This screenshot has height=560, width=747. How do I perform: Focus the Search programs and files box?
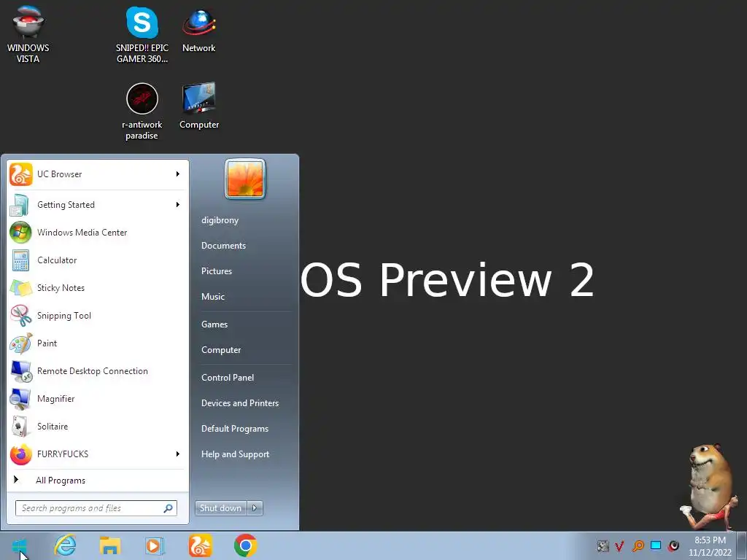pos(96,508)
